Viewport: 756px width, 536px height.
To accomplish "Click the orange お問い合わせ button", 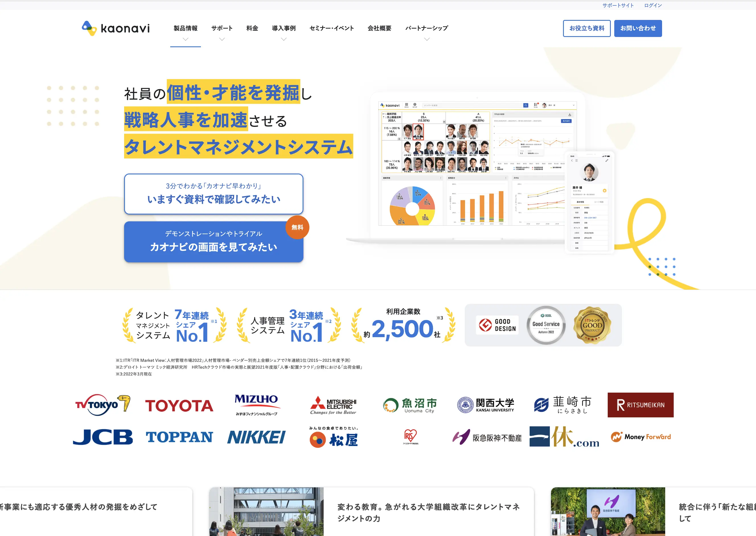I will pyautogui.click(x=638, y=28).
